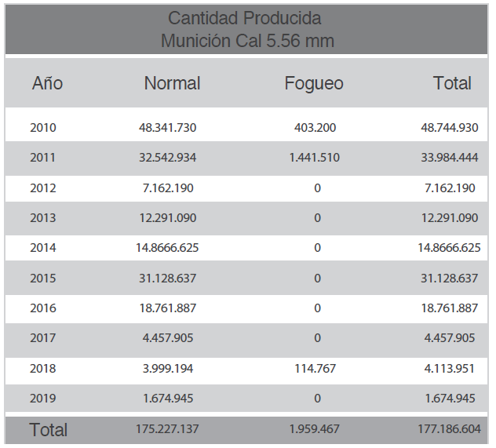Select the 'Año' column header

47,83
